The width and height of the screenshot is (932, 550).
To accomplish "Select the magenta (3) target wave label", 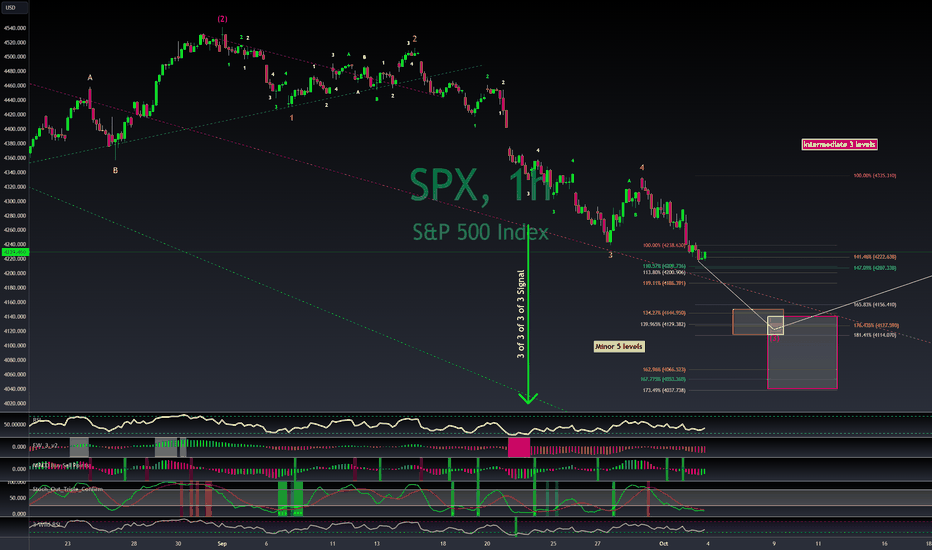I will coord(774,339).
